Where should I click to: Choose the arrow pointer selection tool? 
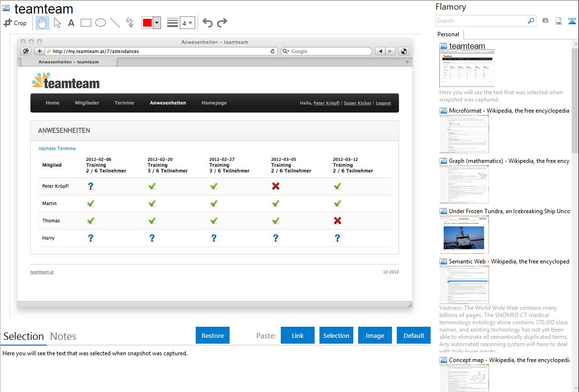pyautogui.click(x=57, y=23)
